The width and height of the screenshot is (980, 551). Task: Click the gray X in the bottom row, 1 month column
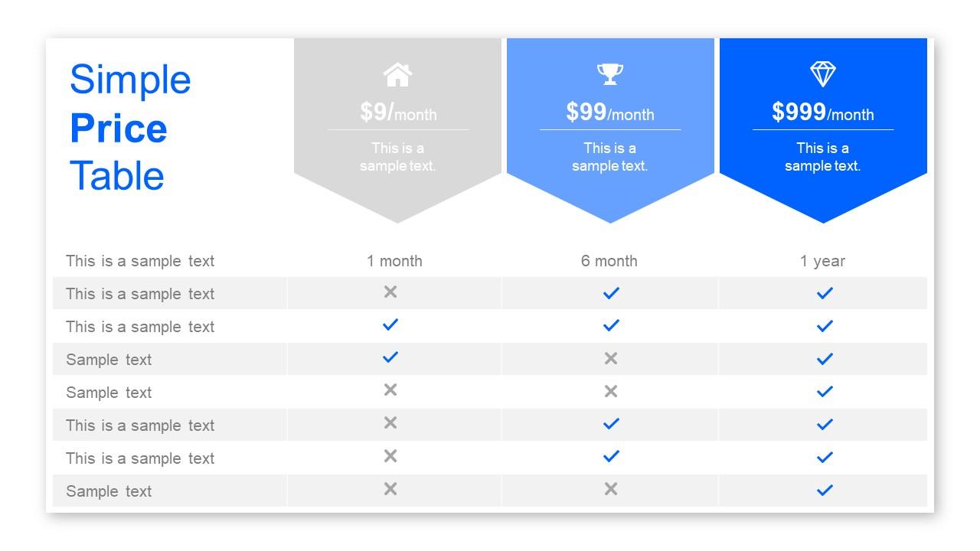coord(390,489)
